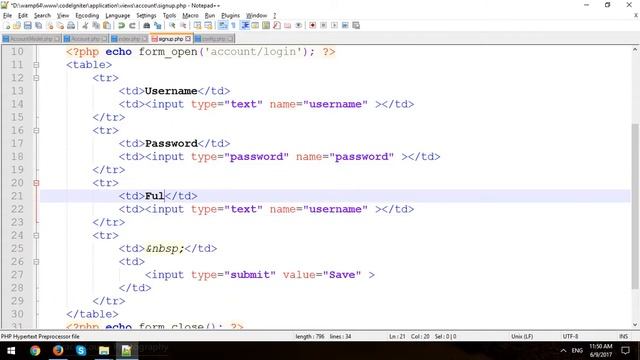Open Unix (LF) line ending selector
The width and height of the screenshot is (640, 360).
coord(522,336)
